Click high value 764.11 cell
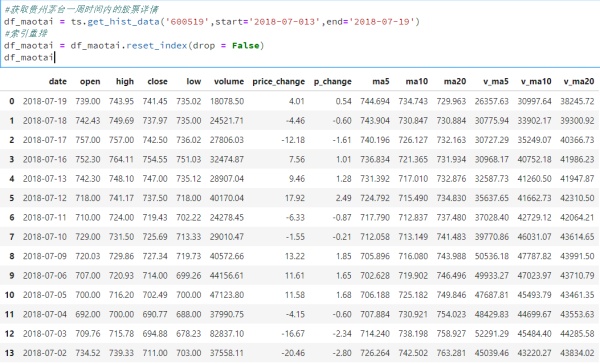The width and height of the screenshot is (600, 364). 121,159
